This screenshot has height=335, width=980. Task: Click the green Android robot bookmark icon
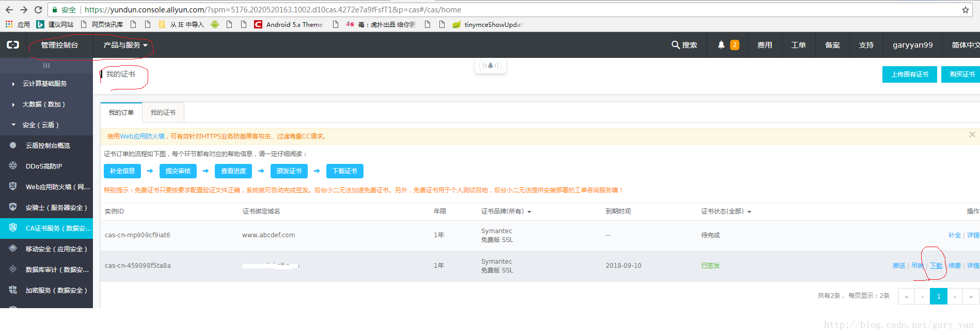click(215, 24)
